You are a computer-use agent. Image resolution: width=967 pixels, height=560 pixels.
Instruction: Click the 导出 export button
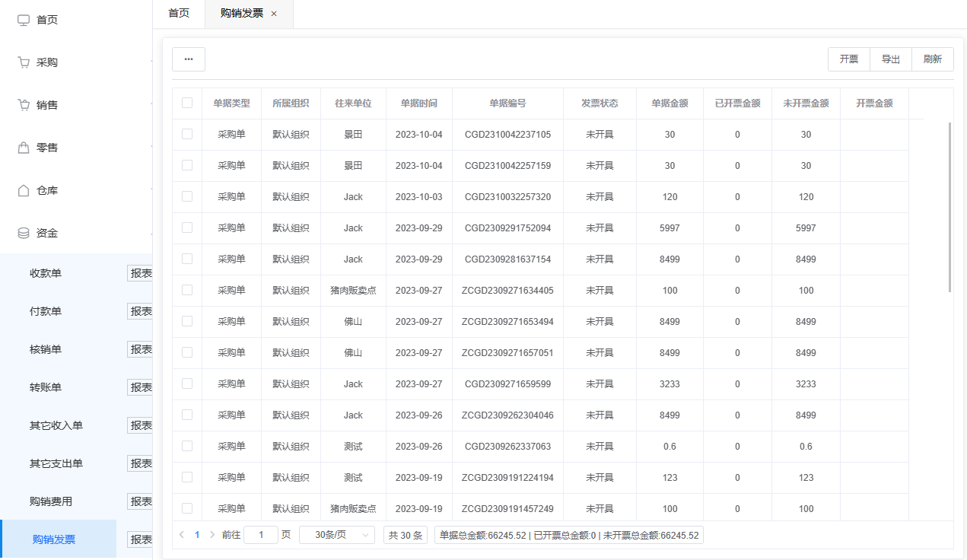[891, 59]
